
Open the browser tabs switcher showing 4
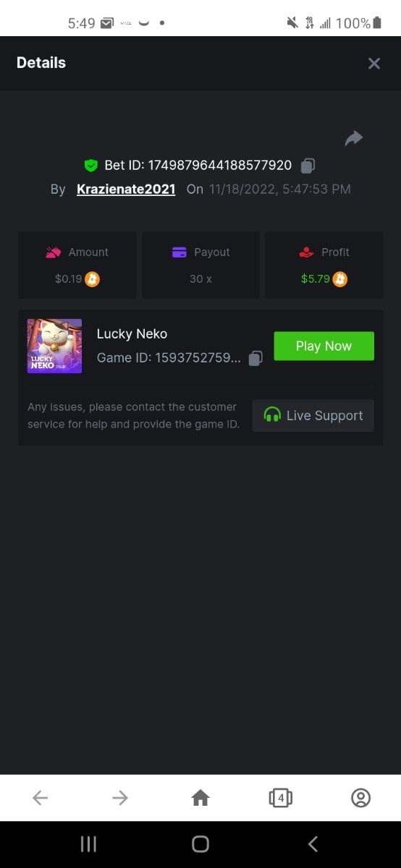pos(280,798)
